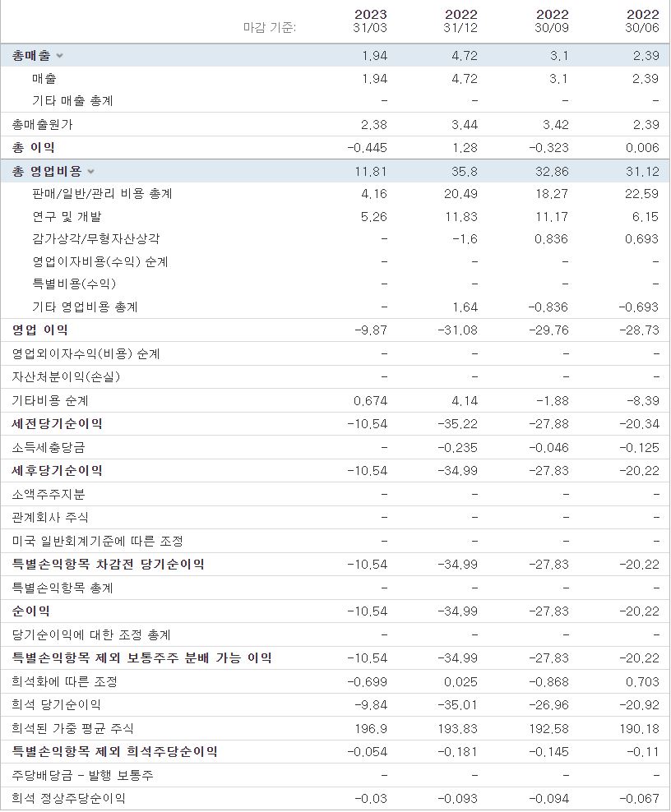Click 총매출 value 4.72
This screenshot has height=812, width=671.
coord(465,55)
